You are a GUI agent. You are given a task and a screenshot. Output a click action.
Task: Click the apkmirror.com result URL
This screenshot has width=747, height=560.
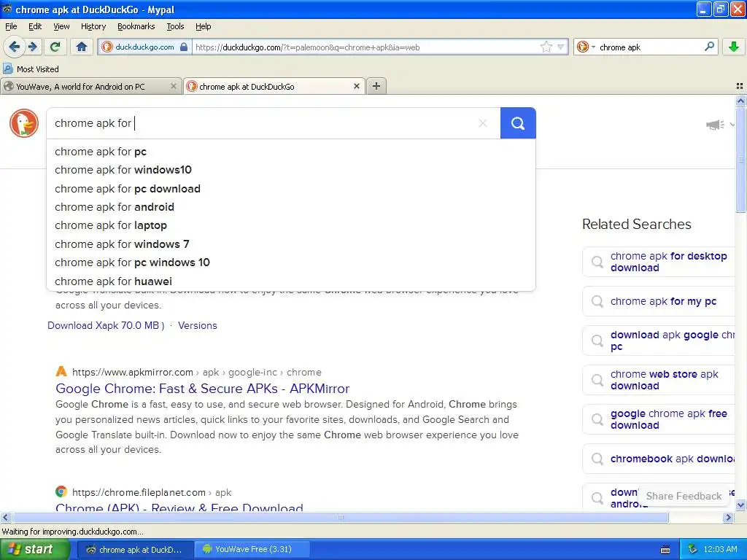197,372
